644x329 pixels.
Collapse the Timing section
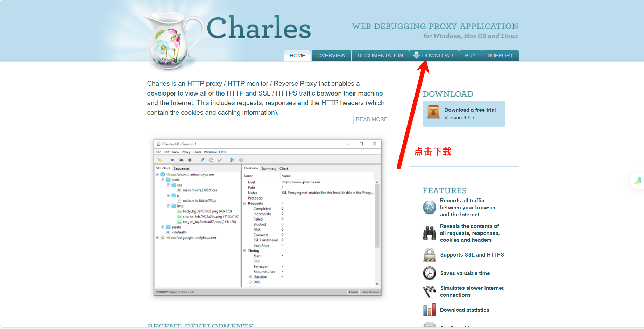coord(245,251)
